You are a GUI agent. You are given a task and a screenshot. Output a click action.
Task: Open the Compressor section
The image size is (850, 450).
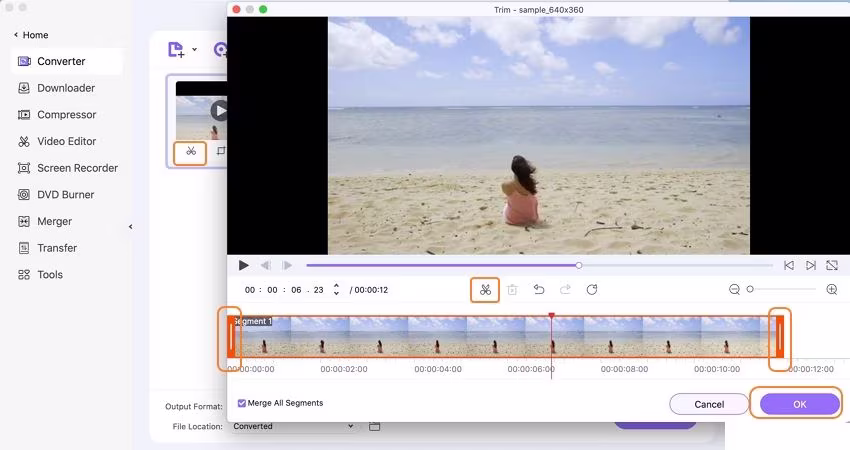coord(66,114)
